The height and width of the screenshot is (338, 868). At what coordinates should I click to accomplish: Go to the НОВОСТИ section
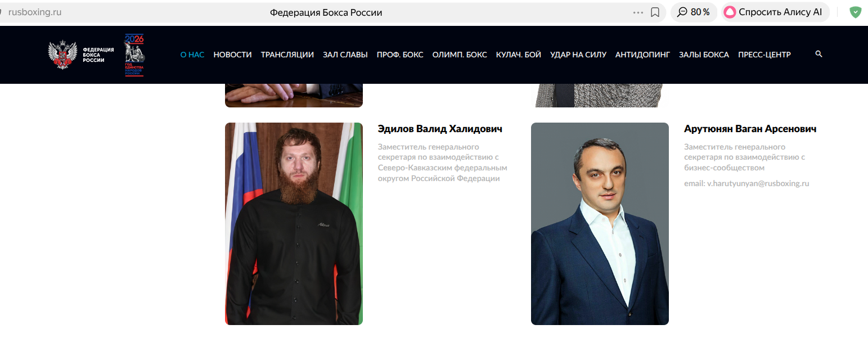pos(232,55)
